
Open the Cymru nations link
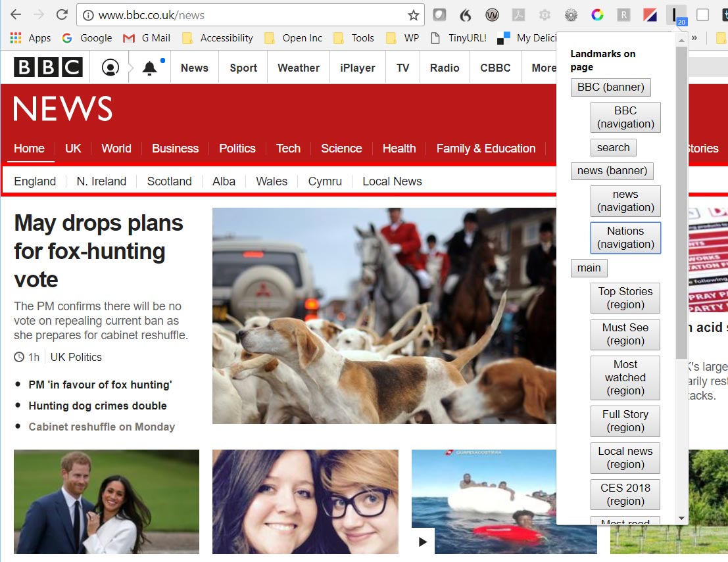(325, 181)
